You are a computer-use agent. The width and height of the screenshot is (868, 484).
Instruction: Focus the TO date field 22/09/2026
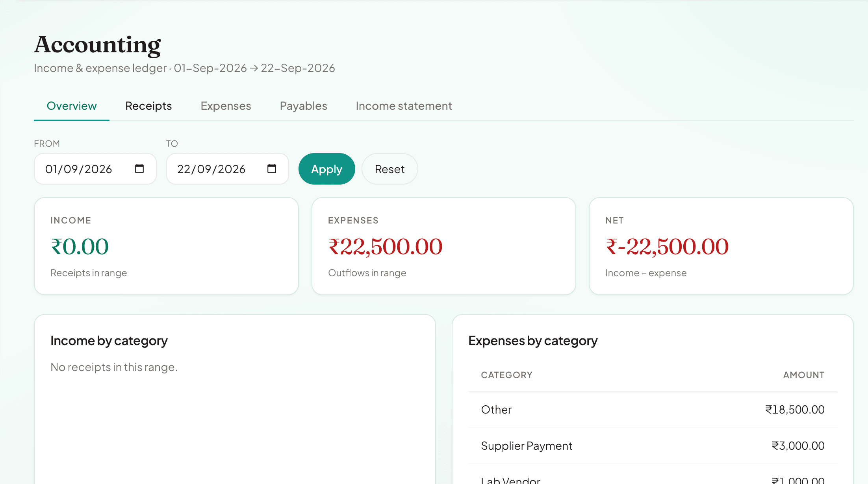pyautogui.click(x=228, y=169)
